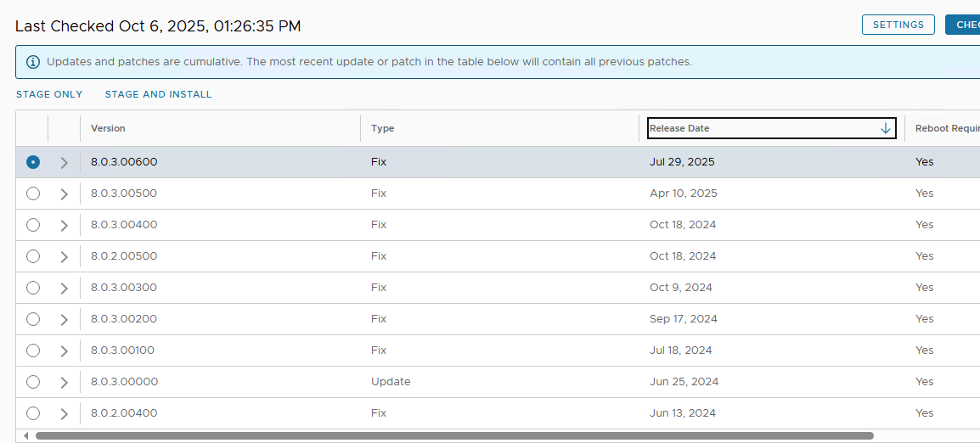Screen dimensions: 980x443
Task: Select the 8.0.3.00400 radio button
Action: coord(33,225)
